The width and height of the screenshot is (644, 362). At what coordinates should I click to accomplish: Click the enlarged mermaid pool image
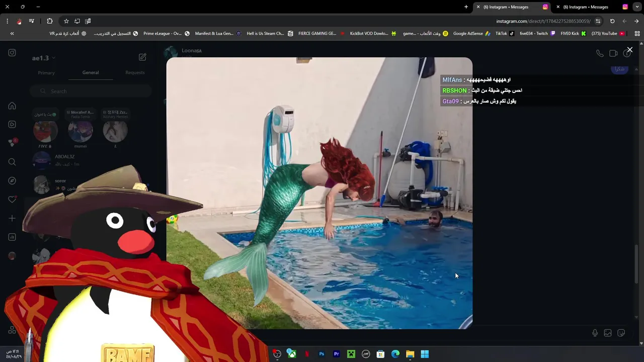(x=319, y=193)
